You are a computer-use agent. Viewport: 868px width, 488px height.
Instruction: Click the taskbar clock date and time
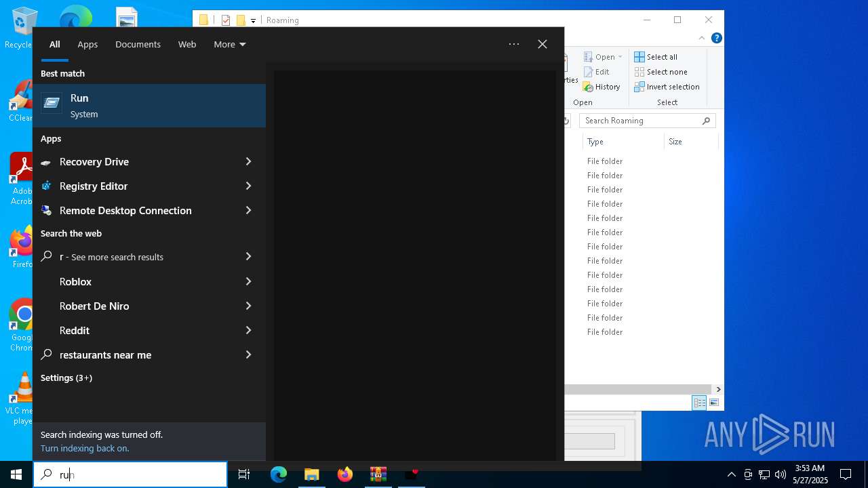pyautogui.click(x=810, y=474)
